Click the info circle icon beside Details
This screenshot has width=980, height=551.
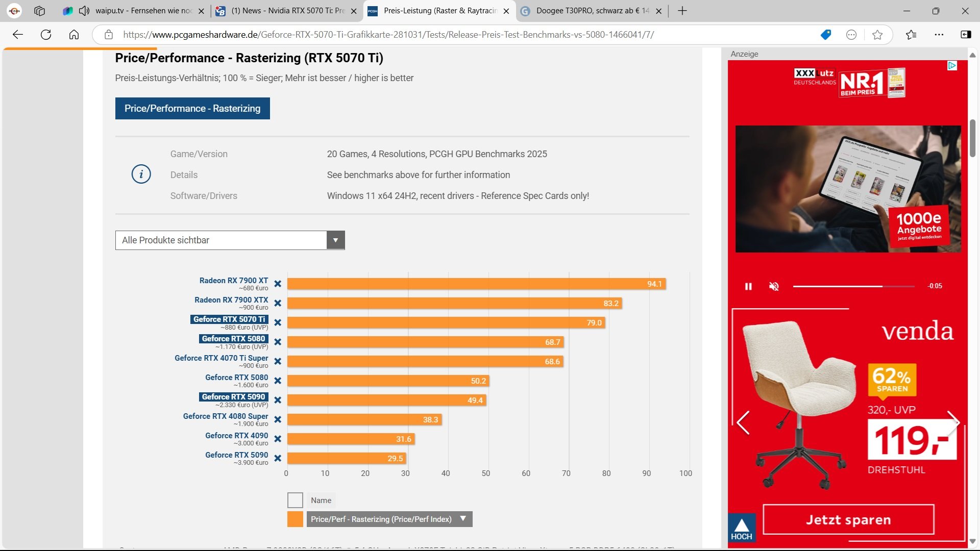coord(141,174)
